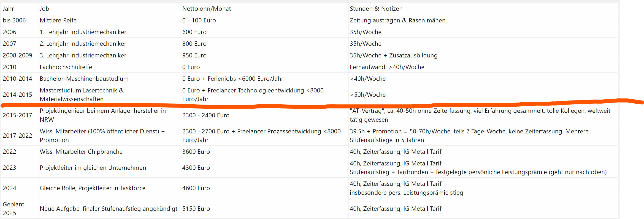Select the "Bachelor-Maschinenbaustudium" cell
Screen dimensions: 644x219
(84, 79)
